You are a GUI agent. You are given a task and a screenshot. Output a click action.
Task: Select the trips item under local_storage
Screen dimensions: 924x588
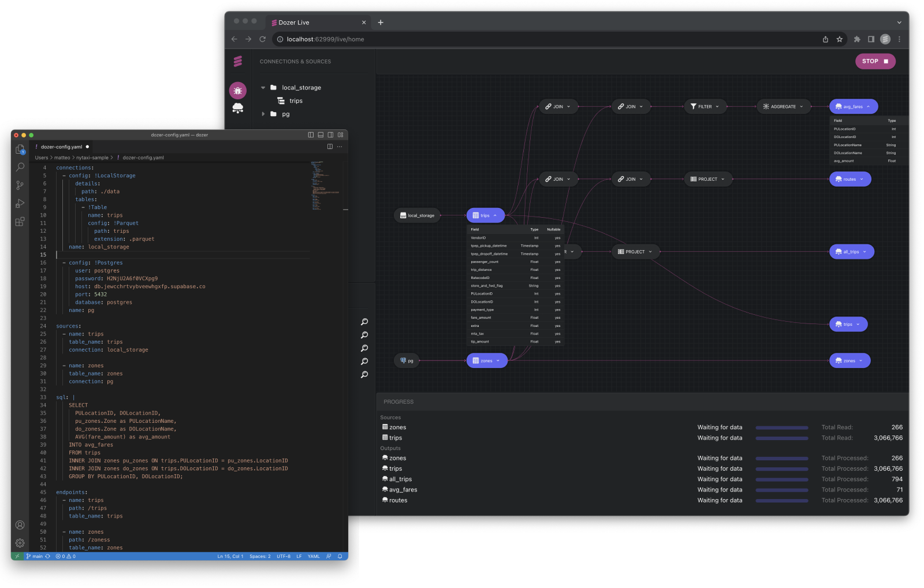[290, 101]
